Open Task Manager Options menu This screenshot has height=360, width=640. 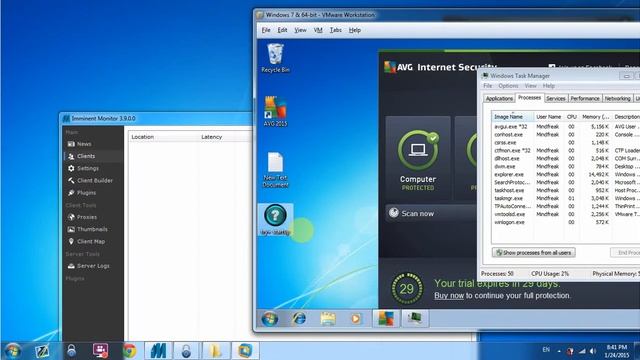click(x=508, y=86)
